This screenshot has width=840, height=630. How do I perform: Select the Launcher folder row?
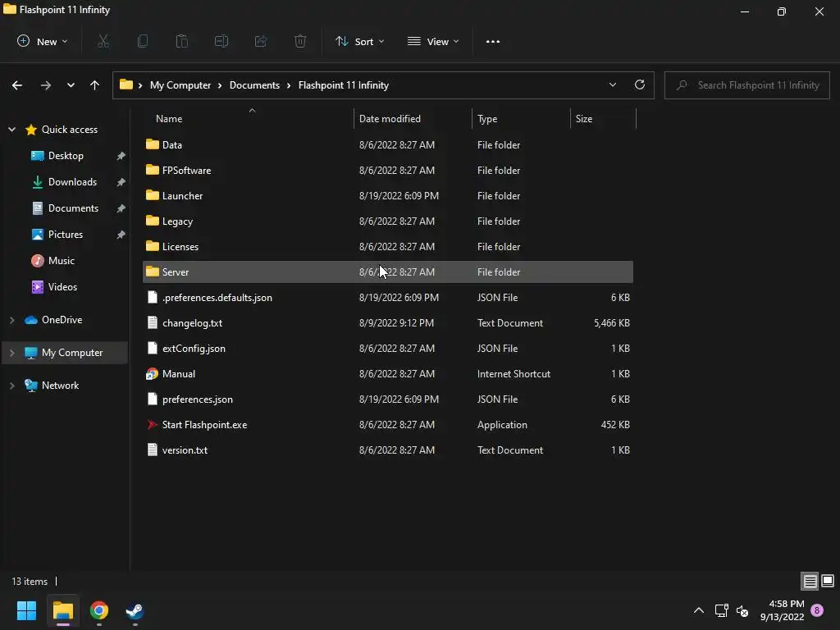click(388, 195)
